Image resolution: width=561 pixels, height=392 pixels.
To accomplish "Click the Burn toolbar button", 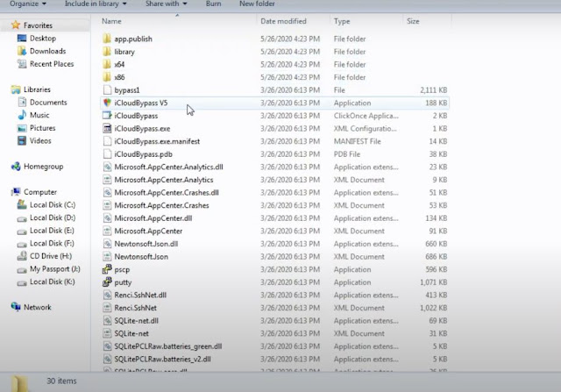I will (x=213, y=4).
